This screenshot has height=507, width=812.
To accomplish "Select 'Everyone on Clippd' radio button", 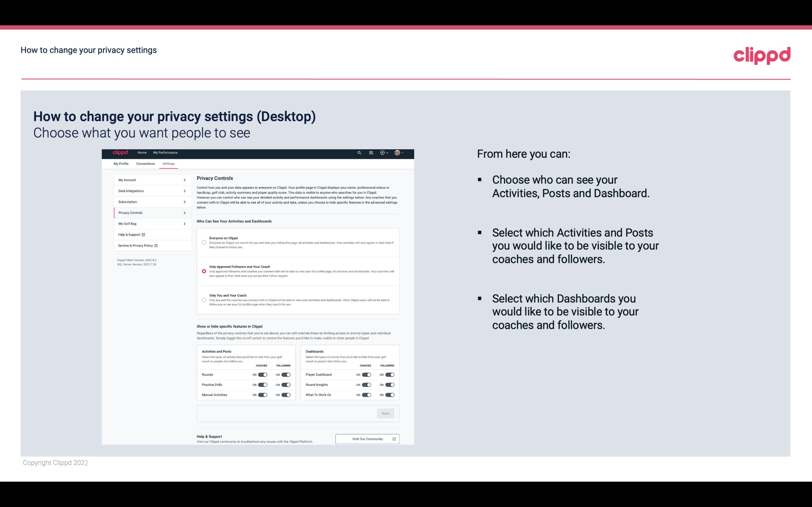I will tap(203, 242).
